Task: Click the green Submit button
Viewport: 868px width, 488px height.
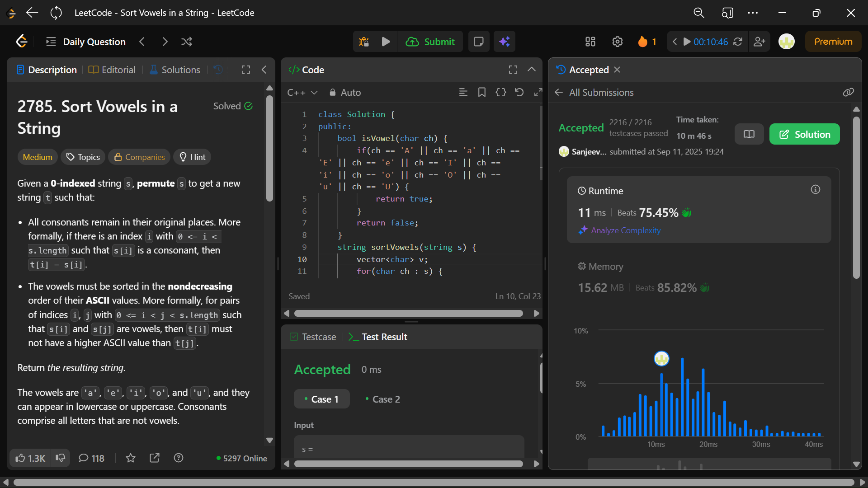Action: click(430, 42)
